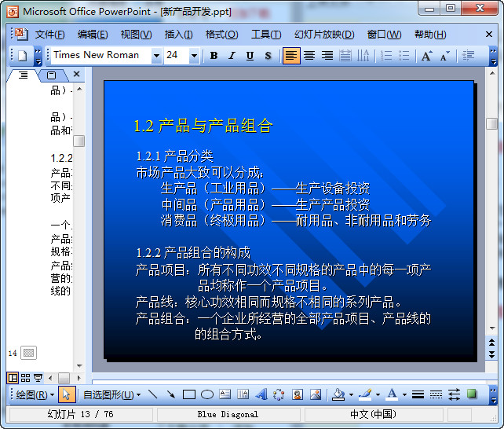Select the Line drawing tool
504x429 pixels.
pyautogui.click(x=152, y=394)
